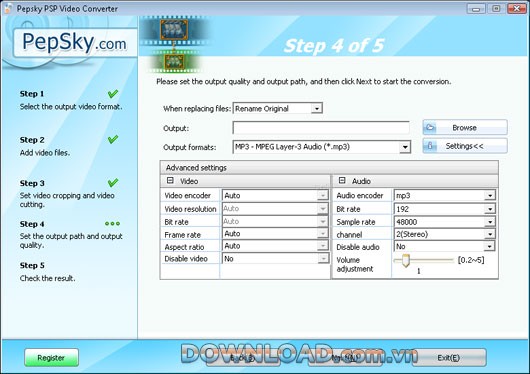Screen dimensions: 530x374
Task: Select the 'Step 2' heading
Action: click(x=32, y=140)
